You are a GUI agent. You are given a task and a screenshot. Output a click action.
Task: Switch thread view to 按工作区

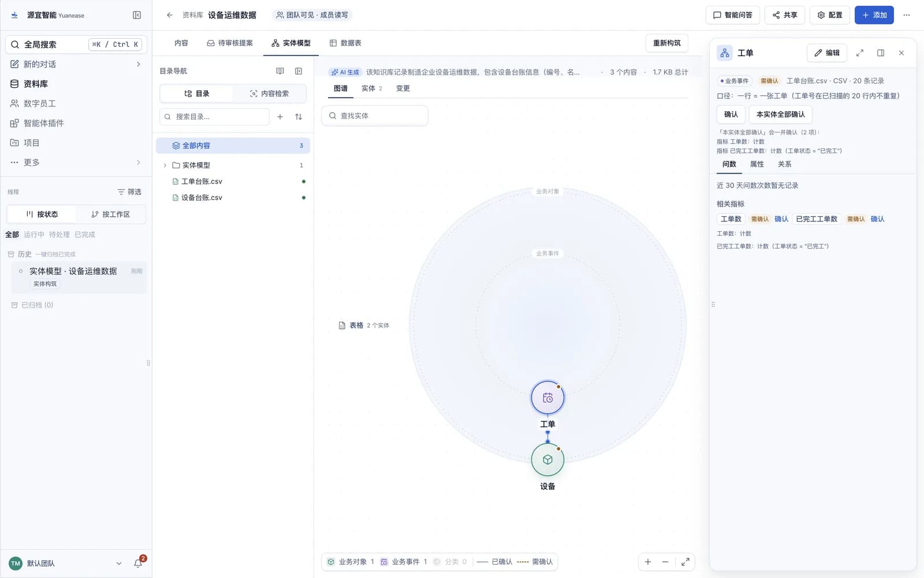coord(110,214)
